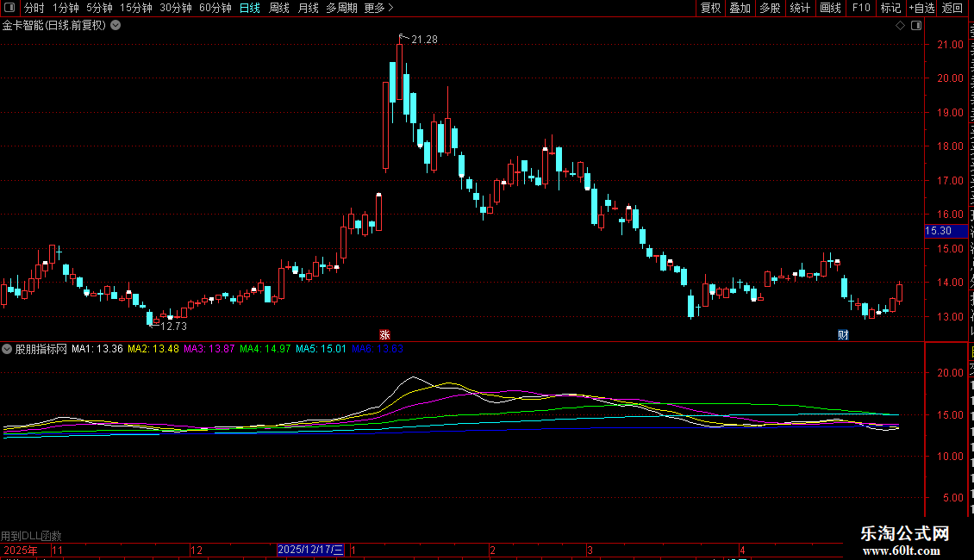This screenshot has height=560, width=974.
Task: Select the 30分钟 period
Action: (x=175, y=8)
